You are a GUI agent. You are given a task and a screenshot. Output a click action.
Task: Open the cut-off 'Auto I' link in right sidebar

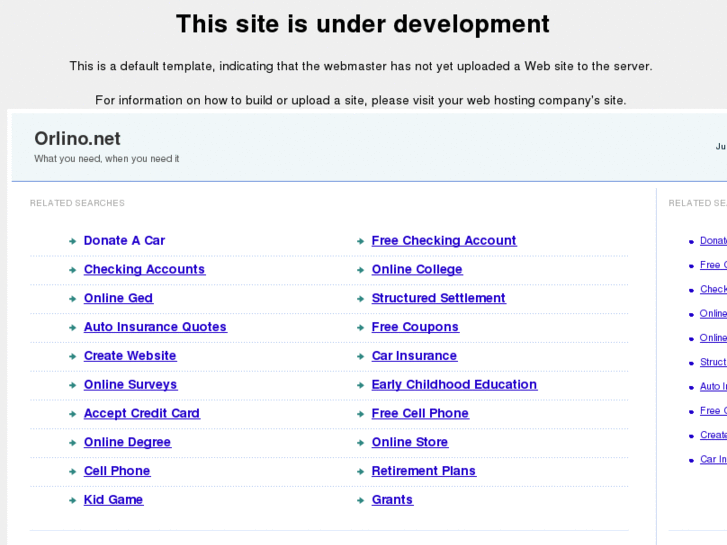[x=713, y=386]
